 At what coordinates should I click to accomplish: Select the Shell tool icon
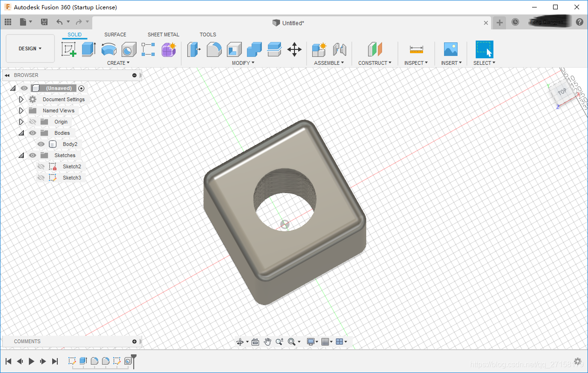click(x=234, y=49)
